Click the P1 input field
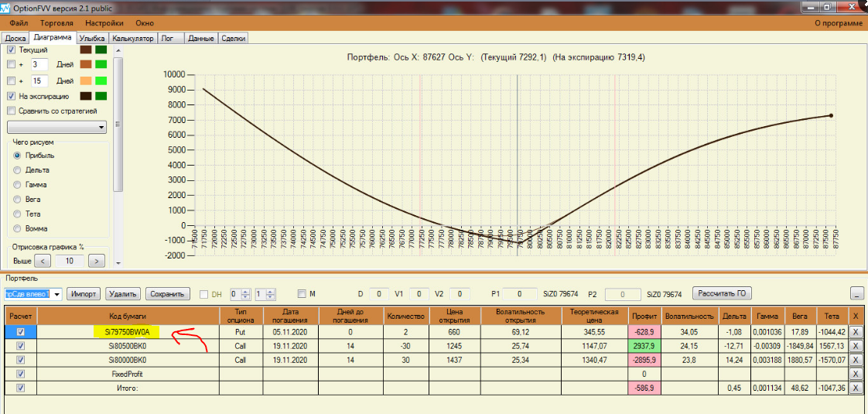 click(x=520, y=294)
